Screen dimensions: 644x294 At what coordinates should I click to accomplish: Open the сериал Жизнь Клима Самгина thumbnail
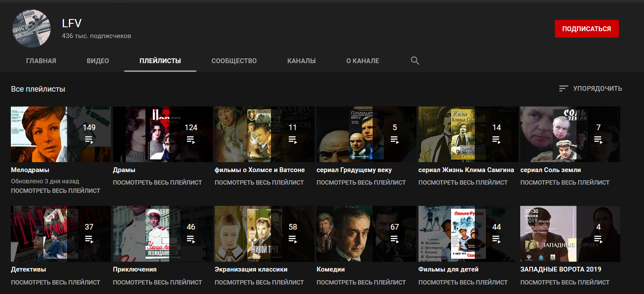coord(468,134)
